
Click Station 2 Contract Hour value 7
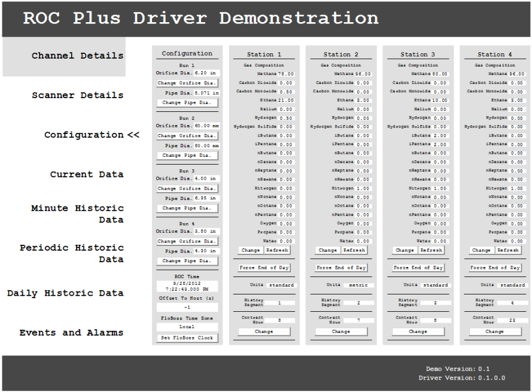(358, 320)
